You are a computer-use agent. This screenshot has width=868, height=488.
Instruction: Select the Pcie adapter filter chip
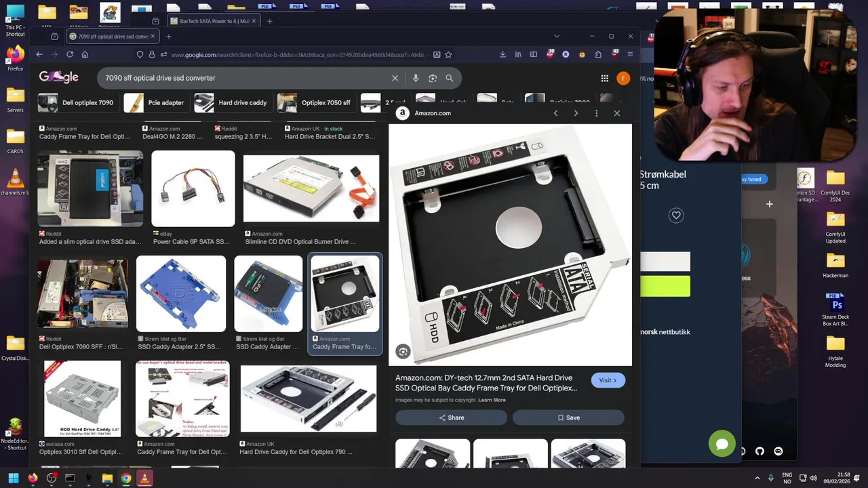[157, 102]
